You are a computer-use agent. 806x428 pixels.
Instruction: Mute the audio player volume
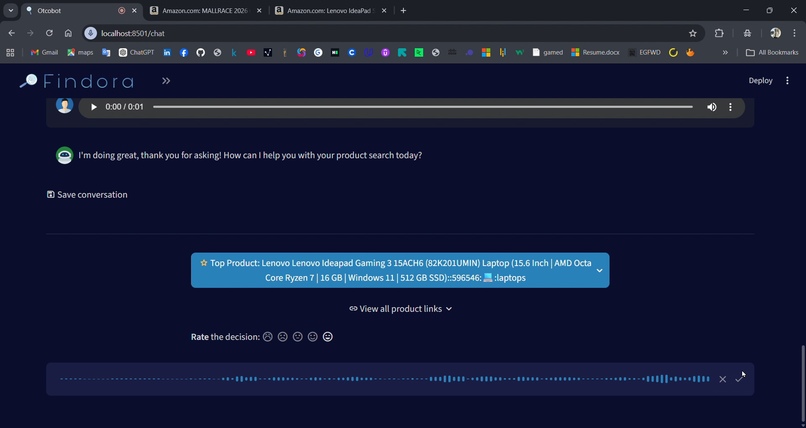711,107
